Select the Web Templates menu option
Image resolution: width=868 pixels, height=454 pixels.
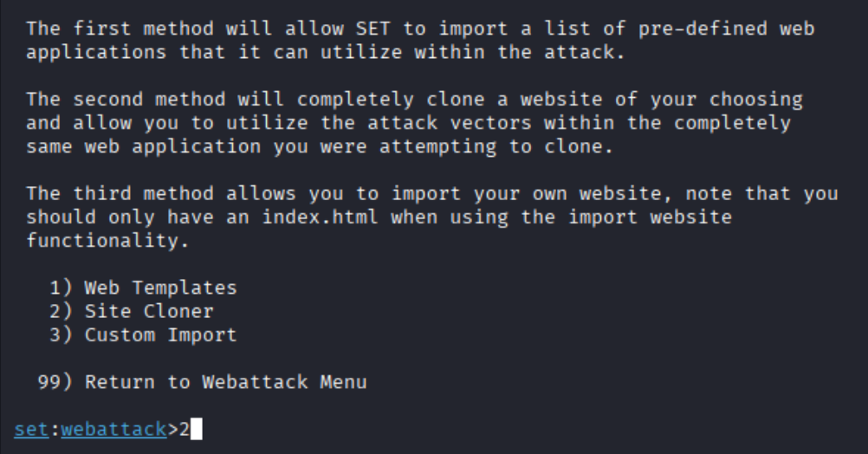pos(159,288)
